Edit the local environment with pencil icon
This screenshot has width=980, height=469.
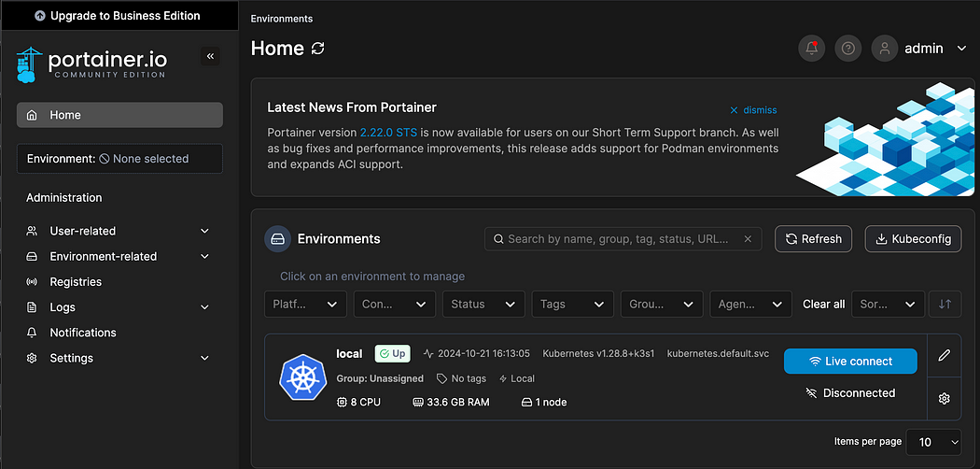[945, 355]
